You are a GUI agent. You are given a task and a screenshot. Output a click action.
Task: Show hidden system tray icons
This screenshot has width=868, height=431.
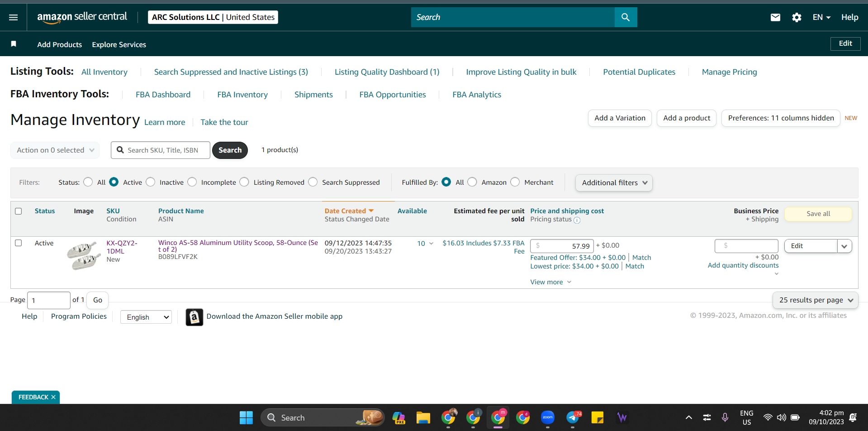coord(688,417)
